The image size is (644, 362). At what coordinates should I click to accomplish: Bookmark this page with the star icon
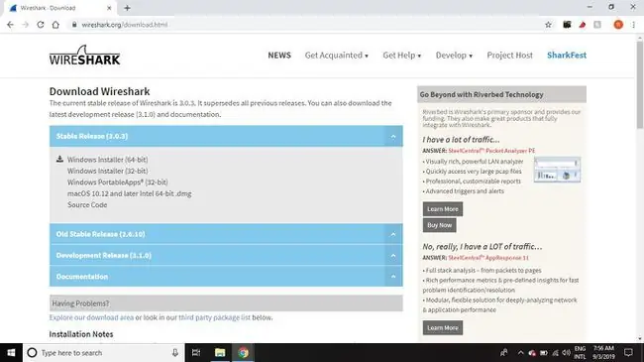[548, 25]
